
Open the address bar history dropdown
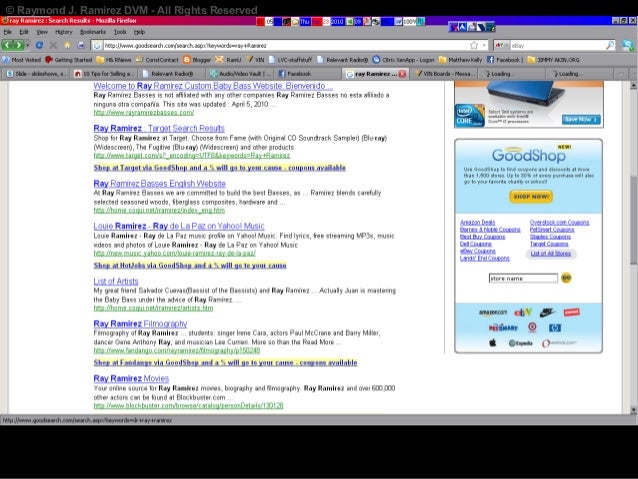(484, 45)
